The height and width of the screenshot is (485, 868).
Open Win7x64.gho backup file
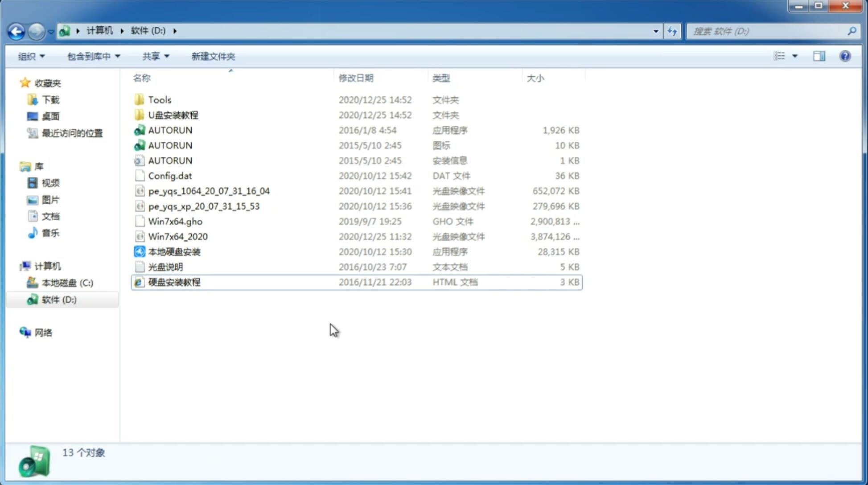[x=175, y=221]
